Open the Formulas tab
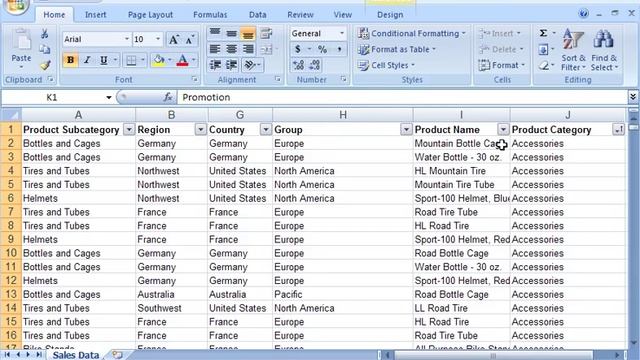This screenshot has width=640, height=360. point(210,15)
